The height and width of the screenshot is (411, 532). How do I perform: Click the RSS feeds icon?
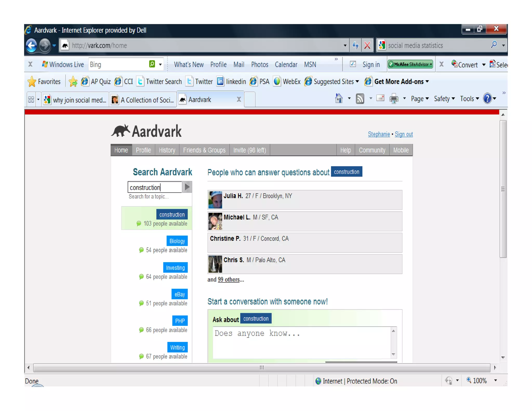pyautogui.click(x=360, y=99)
